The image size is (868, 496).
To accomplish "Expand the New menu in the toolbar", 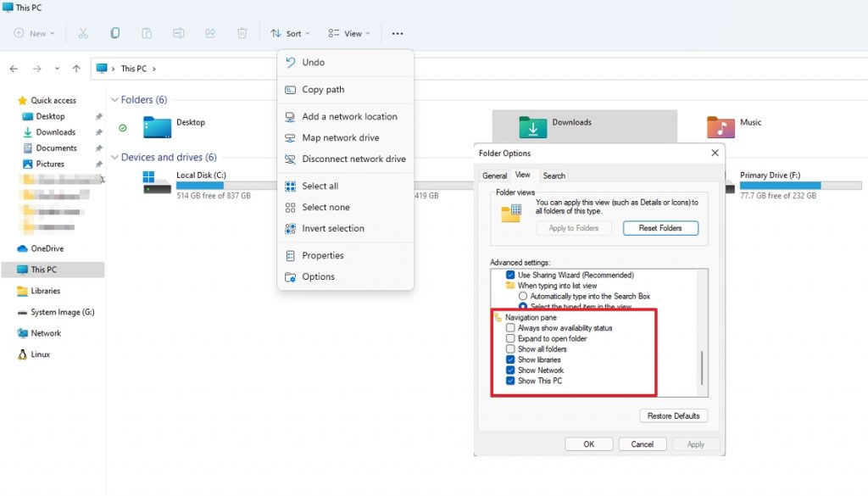I will click(x=34, y=33).
